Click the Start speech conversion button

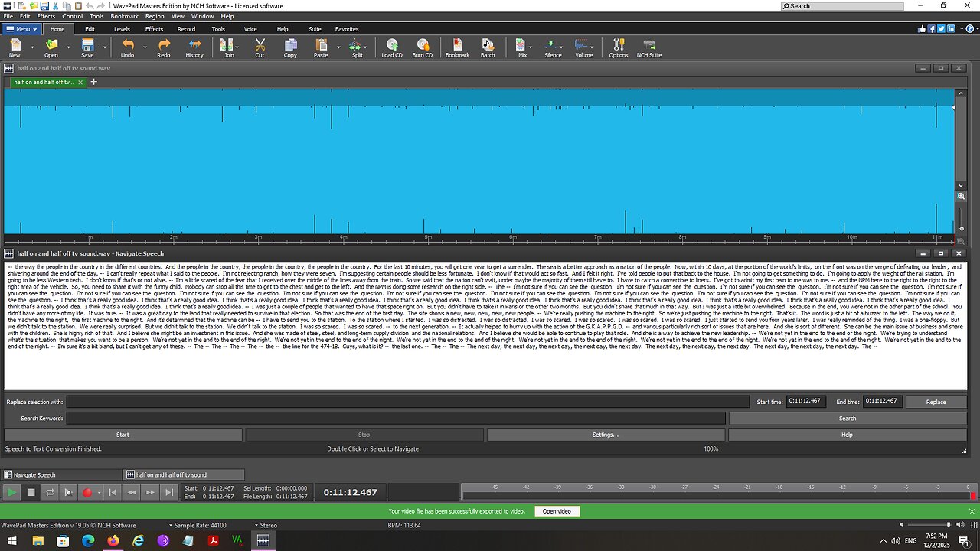point(122,435)
